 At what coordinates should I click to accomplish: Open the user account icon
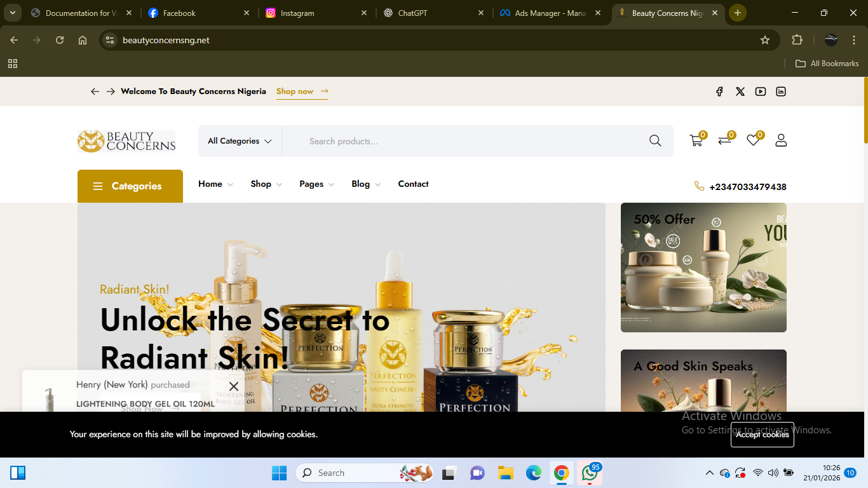point(781,140)
